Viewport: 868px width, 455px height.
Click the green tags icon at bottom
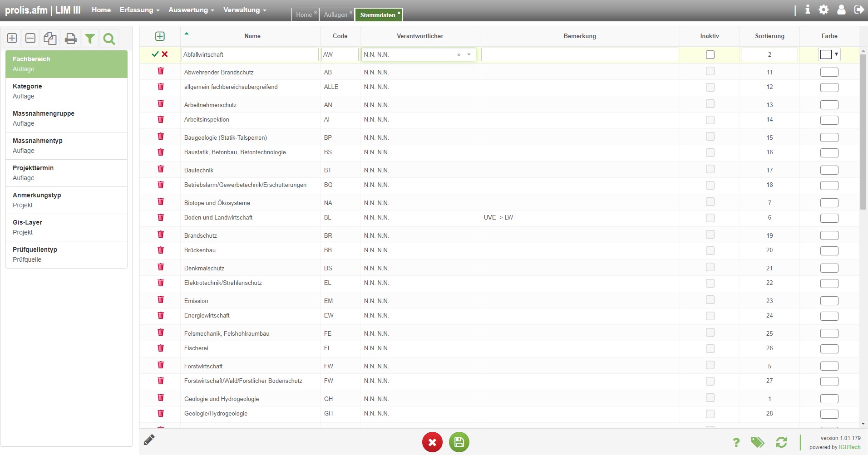(x=757, y=442)
